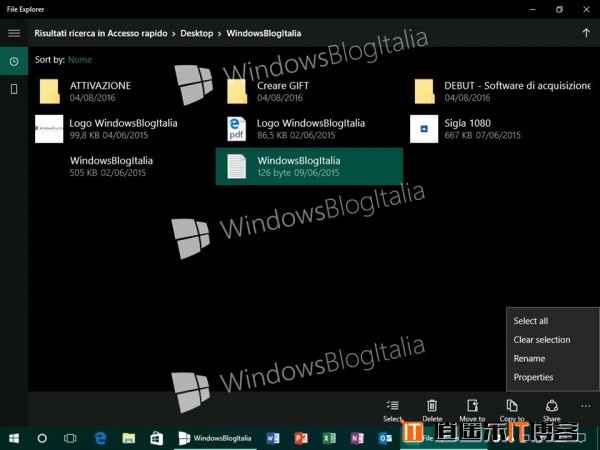The width and height of the screenshot is (600, 450).
Task: Choose Clear selection from context menu
Action: (x=542, y=340)
